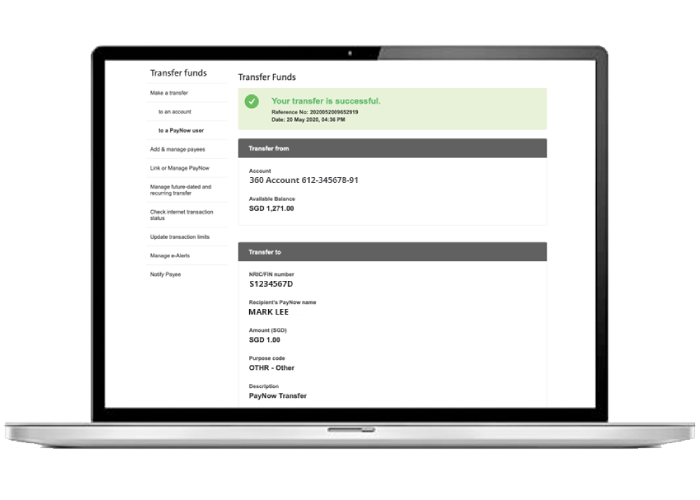Click the 'Transfer Funds' page title

[x=267, y=77]
